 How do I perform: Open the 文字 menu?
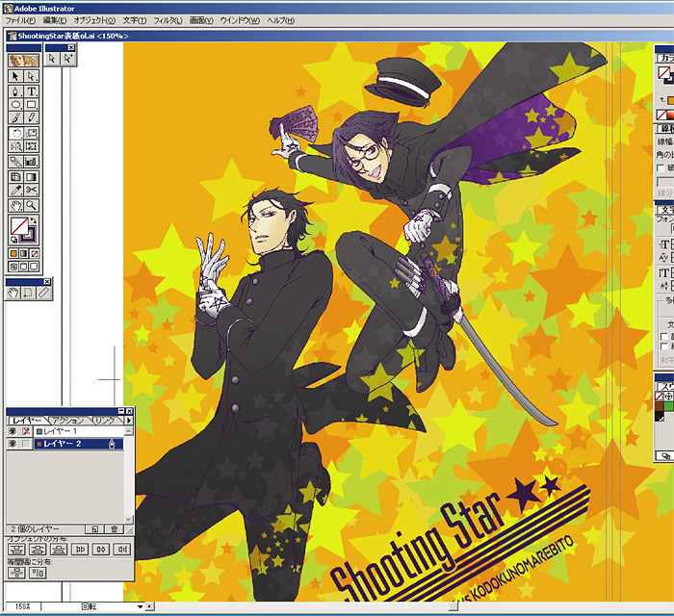[135, 20]
